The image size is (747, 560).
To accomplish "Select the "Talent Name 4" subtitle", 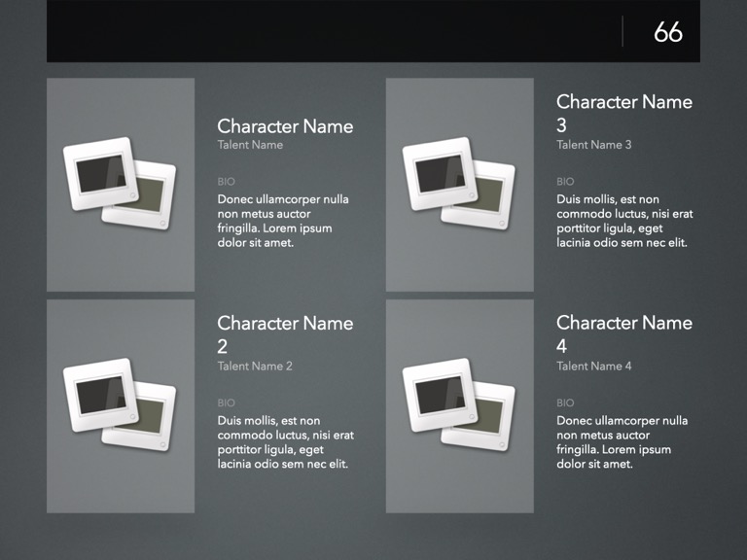I will click(593, 367).
